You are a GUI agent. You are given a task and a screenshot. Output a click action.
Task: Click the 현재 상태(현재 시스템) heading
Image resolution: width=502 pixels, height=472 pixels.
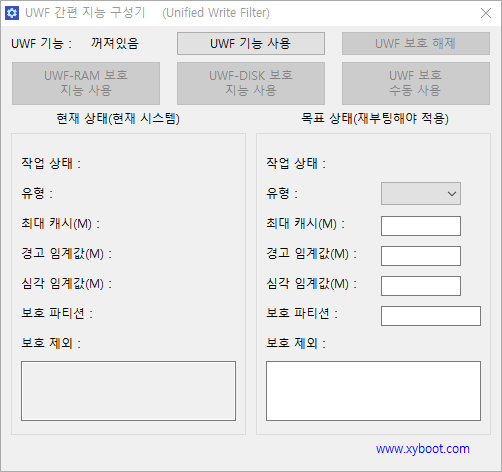(118, 118)
